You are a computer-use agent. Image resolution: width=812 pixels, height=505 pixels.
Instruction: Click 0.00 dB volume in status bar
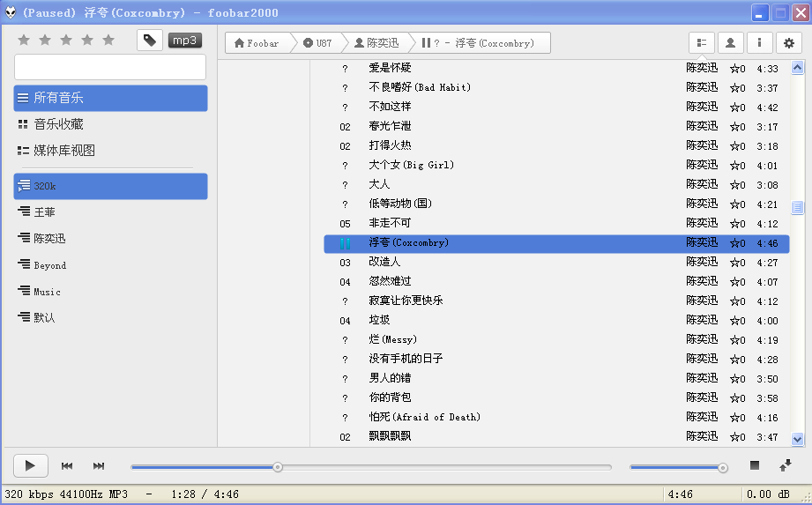click(x=769, y=494)
